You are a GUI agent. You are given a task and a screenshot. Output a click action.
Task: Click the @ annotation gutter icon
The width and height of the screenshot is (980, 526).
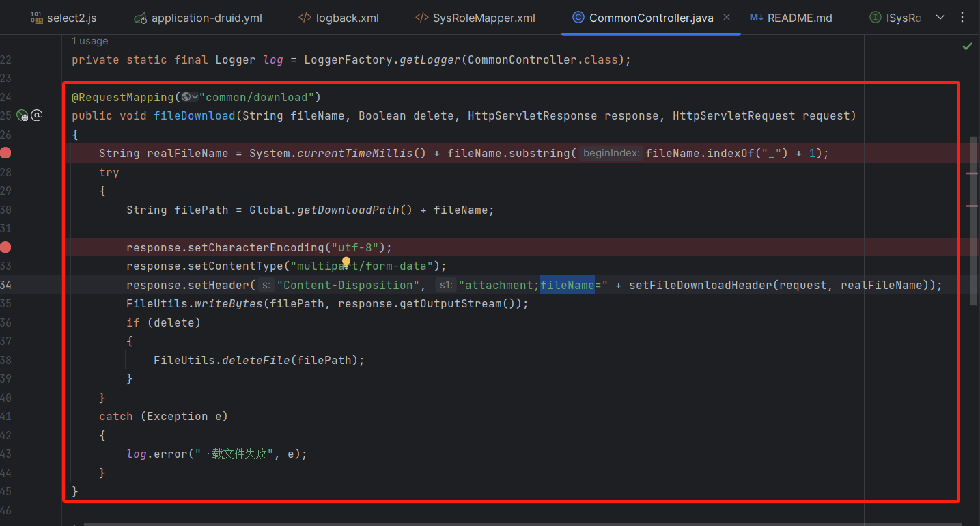click(x=37, y=115)
